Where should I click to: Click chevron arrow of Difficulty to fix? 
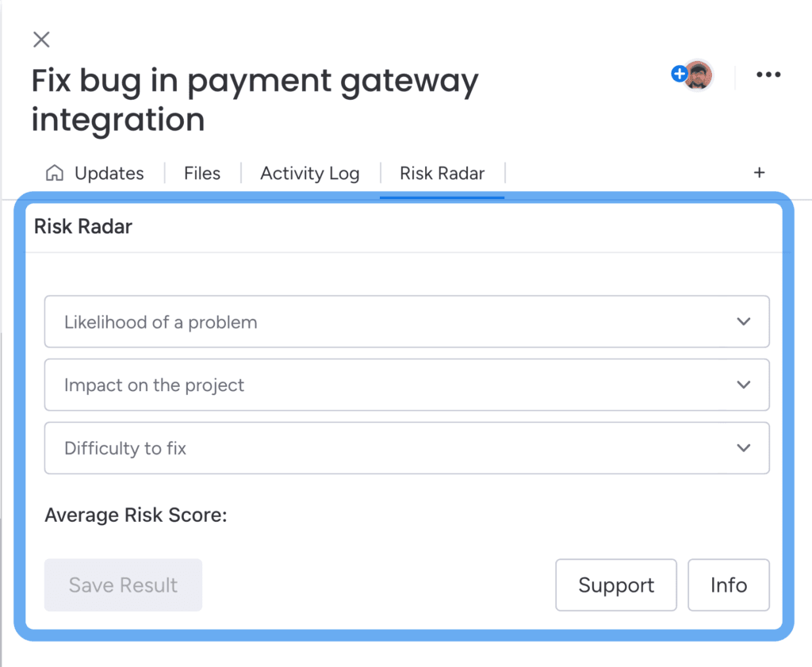tap(744, 448)
